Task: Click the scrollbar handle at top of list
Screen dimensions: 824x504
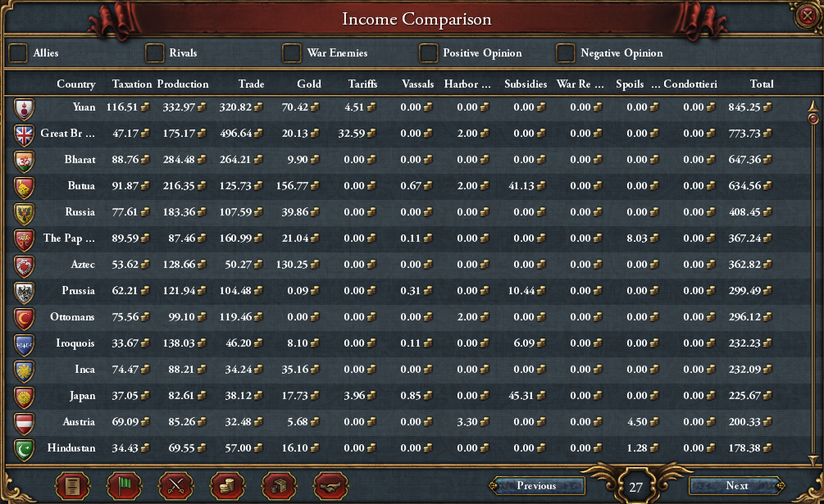Action: [813, 119]
